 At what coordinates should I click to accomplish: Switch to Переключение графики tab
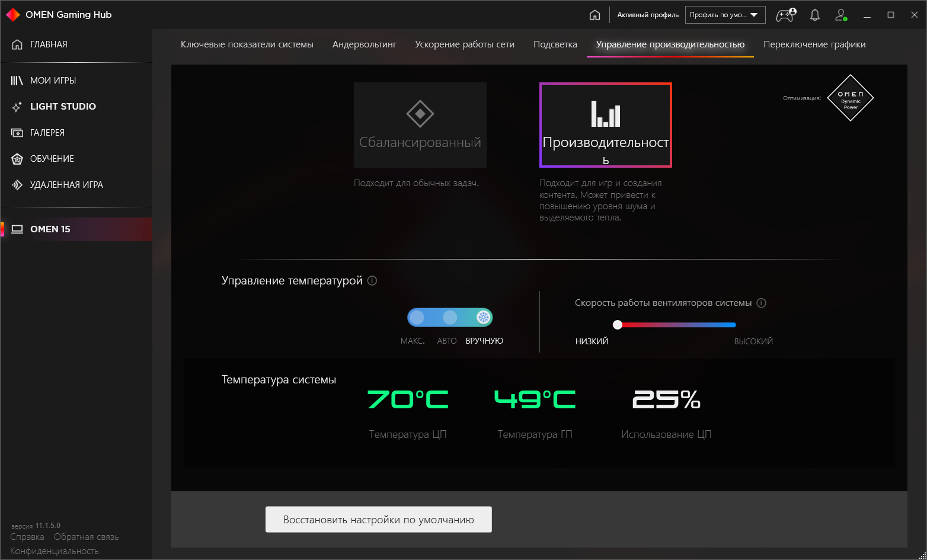click(x=814, y=44)
